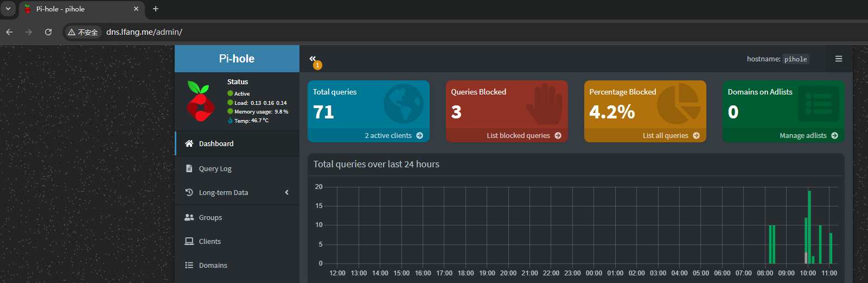Close the Pi-hole browser tab

tap(136, 9)
